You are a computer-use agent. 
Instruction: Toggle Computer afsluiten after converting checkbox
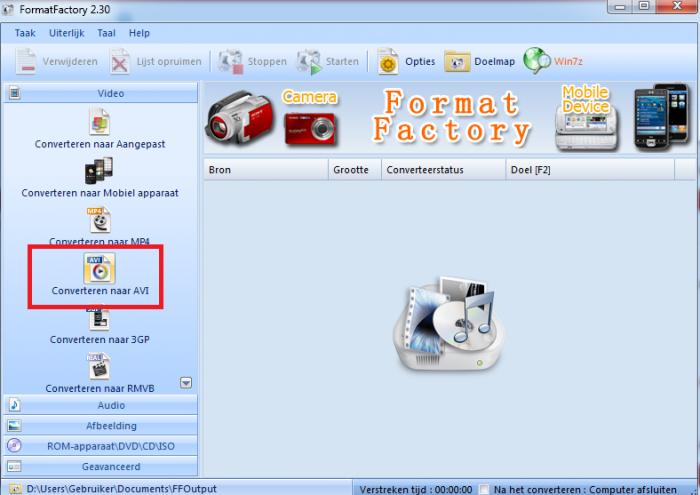tap(484, 489)
